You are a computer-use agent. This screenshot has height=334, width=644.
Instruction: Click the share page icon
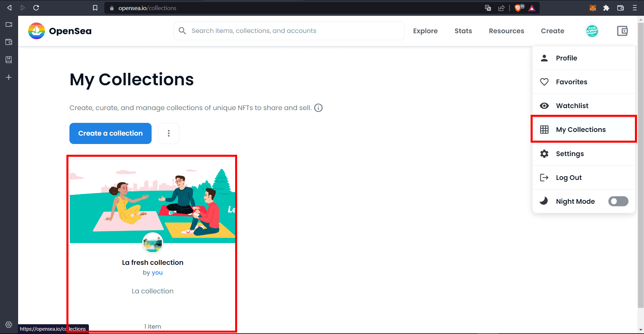[x=501, y=8]
